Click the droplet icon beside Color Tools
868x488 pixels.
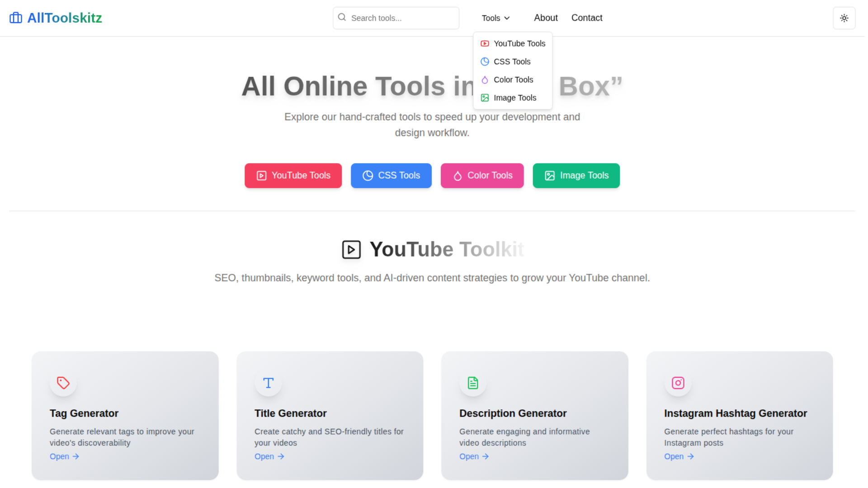pos(485,80)
